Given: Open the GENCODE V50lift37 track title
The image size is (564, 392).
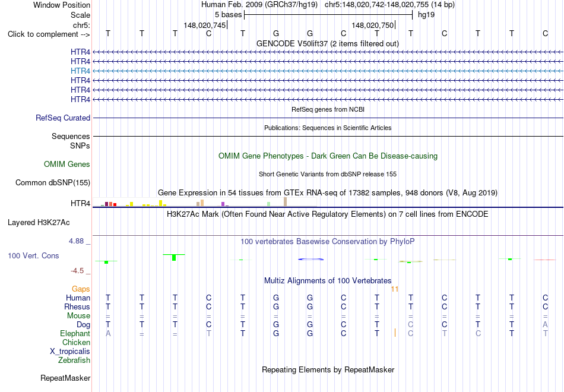Looking at the screenshot, I should pyautogui.click(x=328, y=43).
